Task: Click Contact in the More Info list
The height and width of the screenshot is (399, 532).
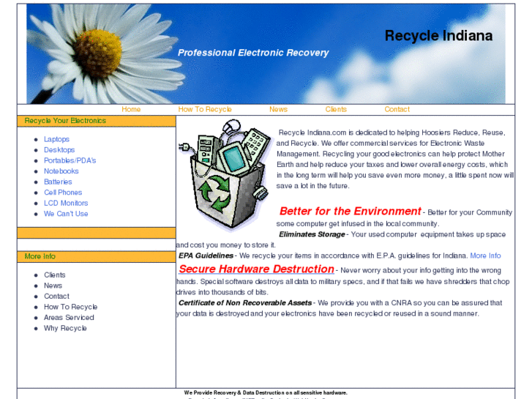Action: point(56,296)
